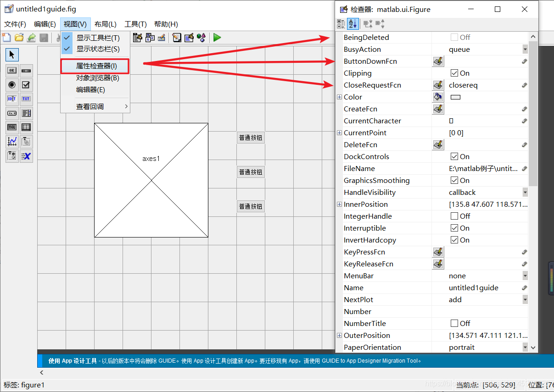Pick the Push Button component tool

(12, 71)
